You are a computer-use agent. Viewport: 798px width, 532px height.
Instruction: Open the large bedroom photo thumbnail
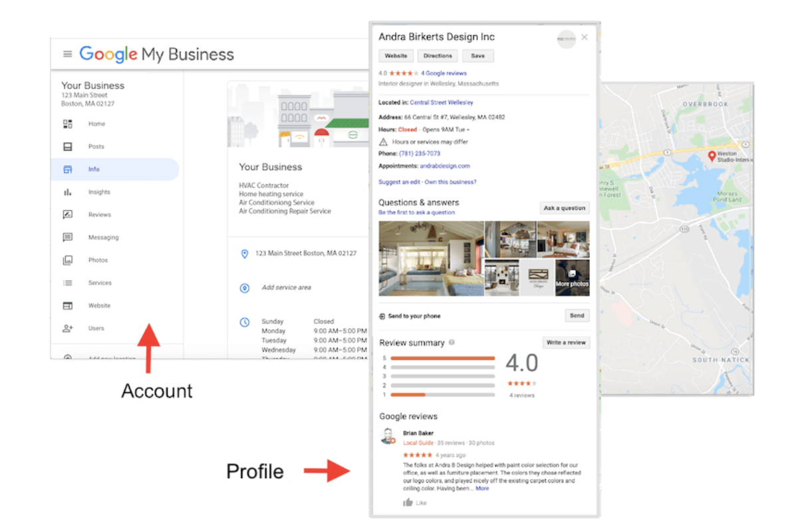pos(431,258)
